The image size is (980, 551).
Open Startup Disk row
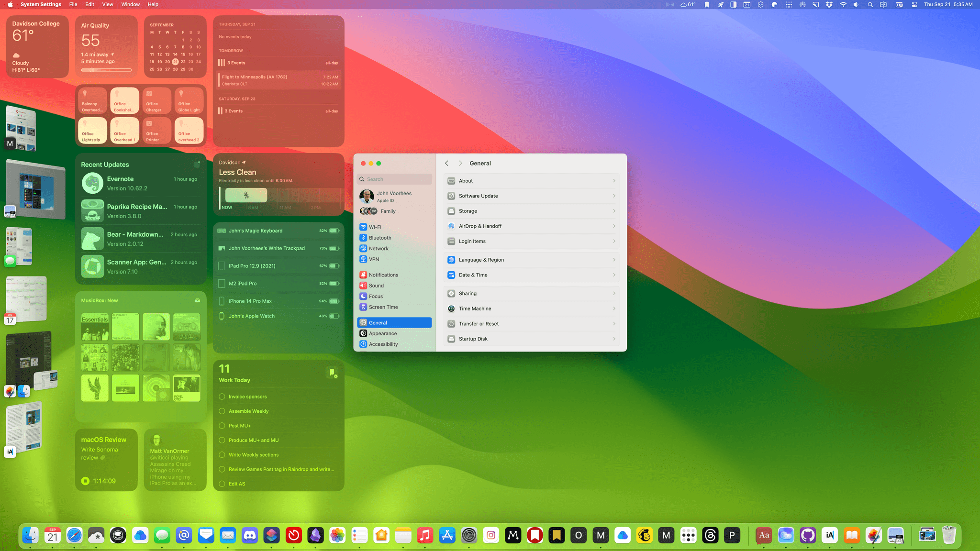point(531,339)
